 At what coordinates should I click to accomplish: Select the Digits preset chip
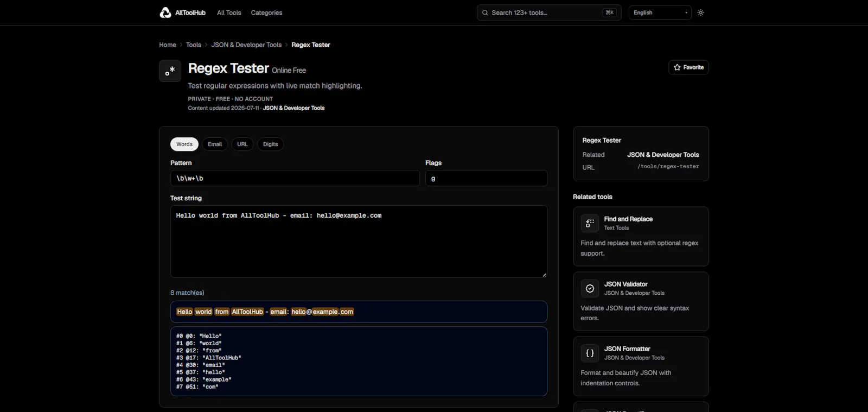(271, 144)
